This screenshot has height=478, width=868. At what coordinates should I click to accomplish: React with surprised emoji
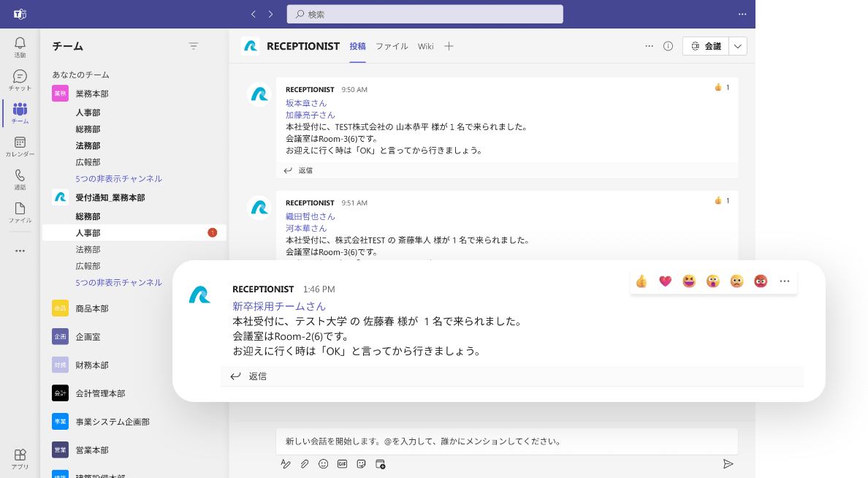[x=713, y=281]
